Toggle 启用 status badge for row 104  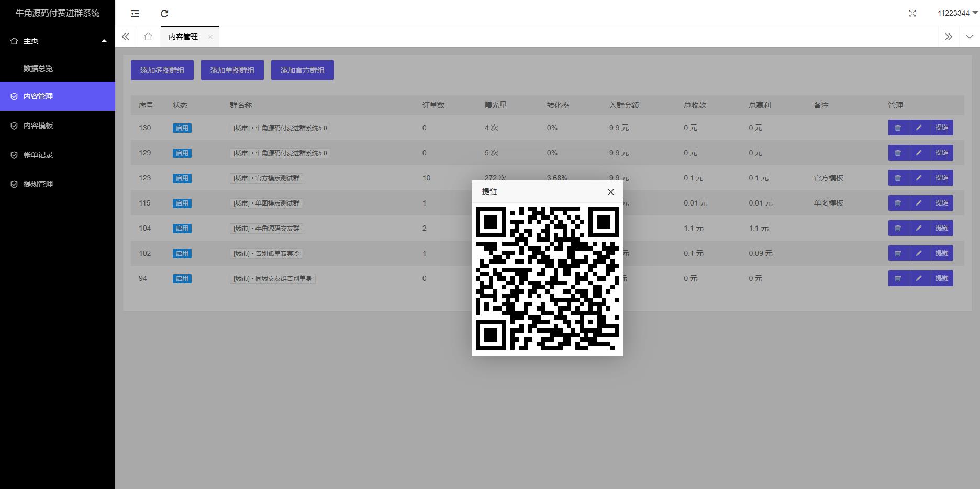(182, 229)
